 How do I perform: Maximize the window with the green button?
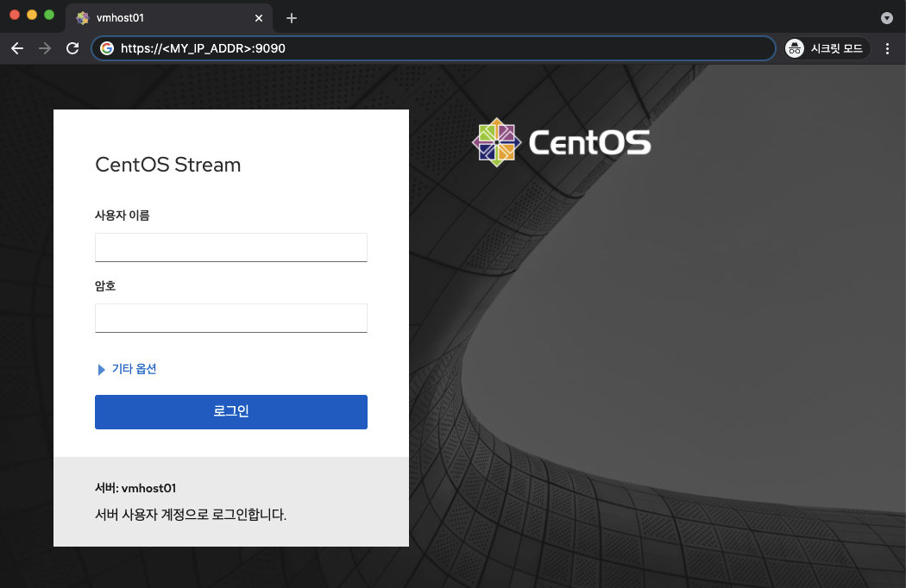49,16
